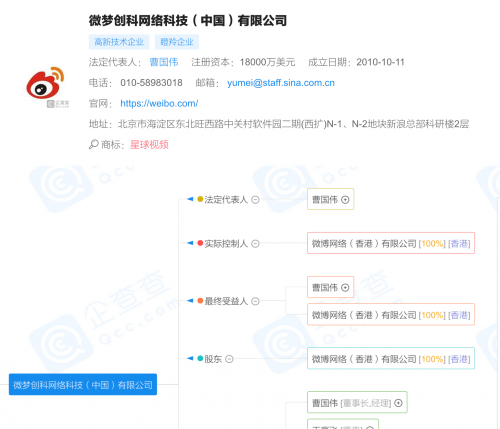This screenshot has height=429, width=500.
Task: Expand 曹国伟 node under 最终受益人
Action: (x=345, y=287)
